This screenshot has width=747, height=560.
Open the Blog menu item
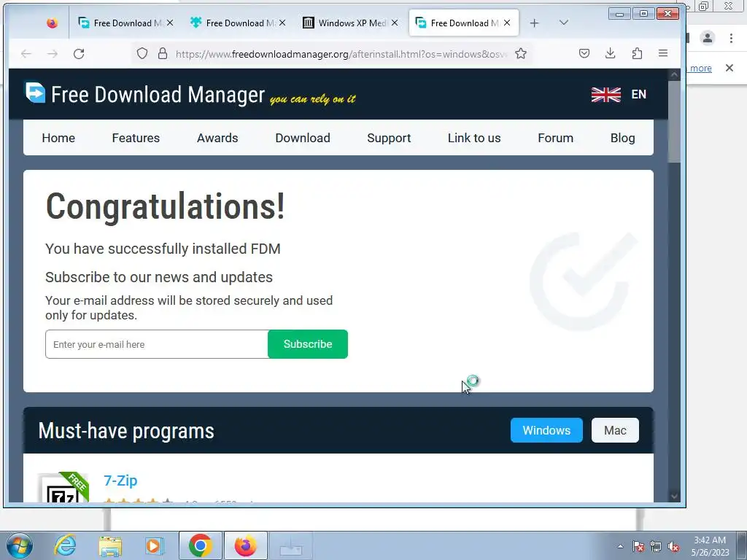click(623, 138)
